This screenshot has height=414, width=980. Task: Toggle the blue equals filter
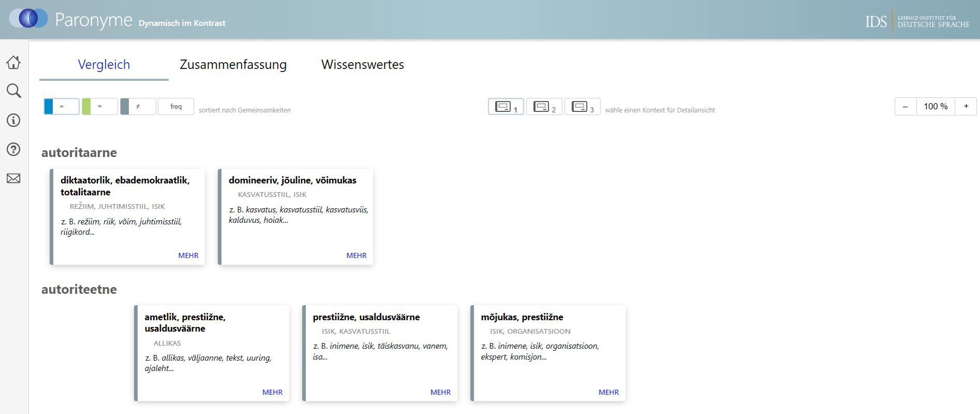click(62, 106)
